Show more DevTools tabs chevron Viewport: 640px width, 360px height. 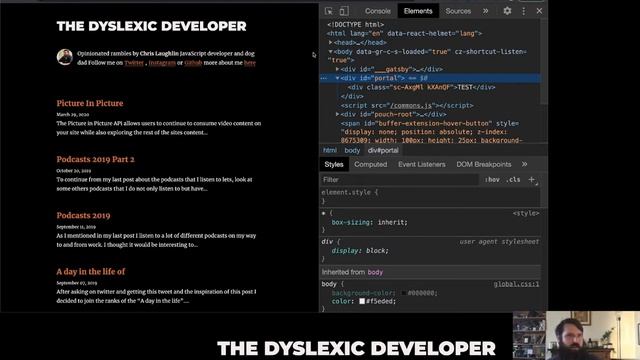coord(485,11)
